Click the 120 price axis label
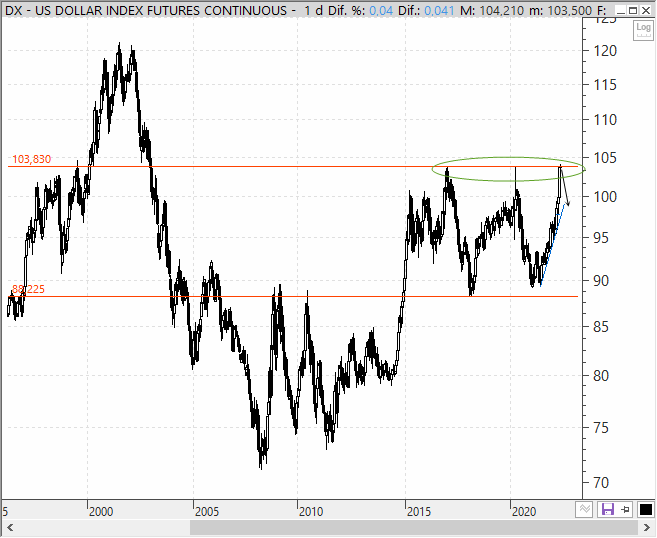The width and height of the screenshot is (657, 538). tap(605, 51)
